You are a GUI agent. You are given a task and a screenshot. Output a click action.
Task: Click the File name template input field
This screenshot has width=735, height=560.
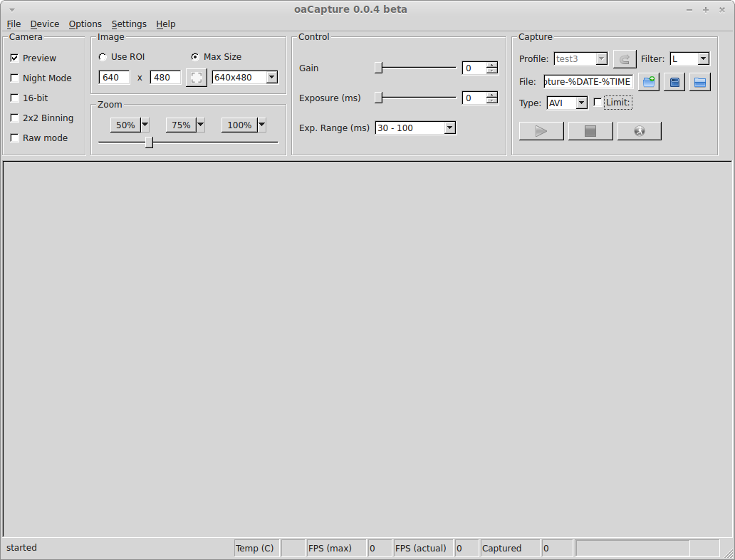tap(588, 82)
